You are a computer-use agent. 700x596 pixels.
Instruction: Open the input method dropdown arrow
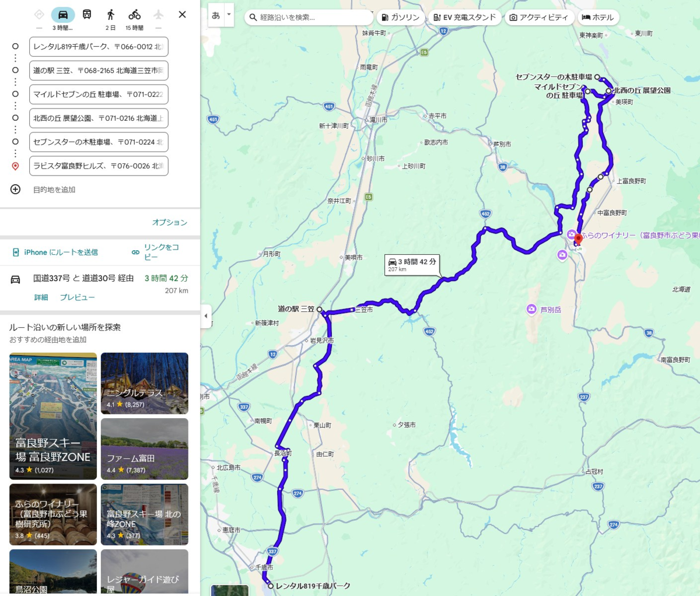pyautogui.click(x=229, y=16)
